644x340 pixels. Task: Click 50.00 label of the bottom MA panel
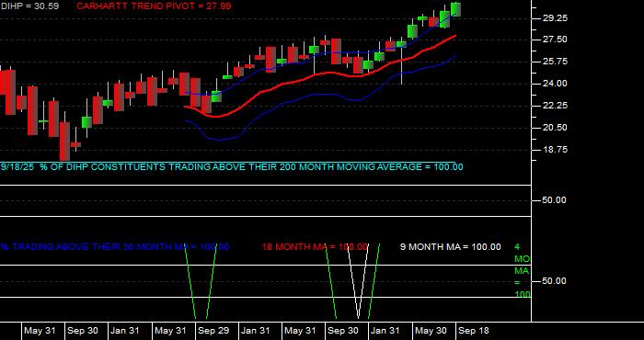click(555, 281)
